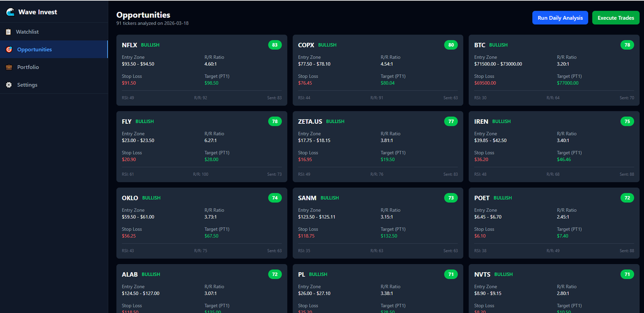This screenshot has width=644, height=313.
Task: Select the OKLO ticker name
Action: (130, 198)
